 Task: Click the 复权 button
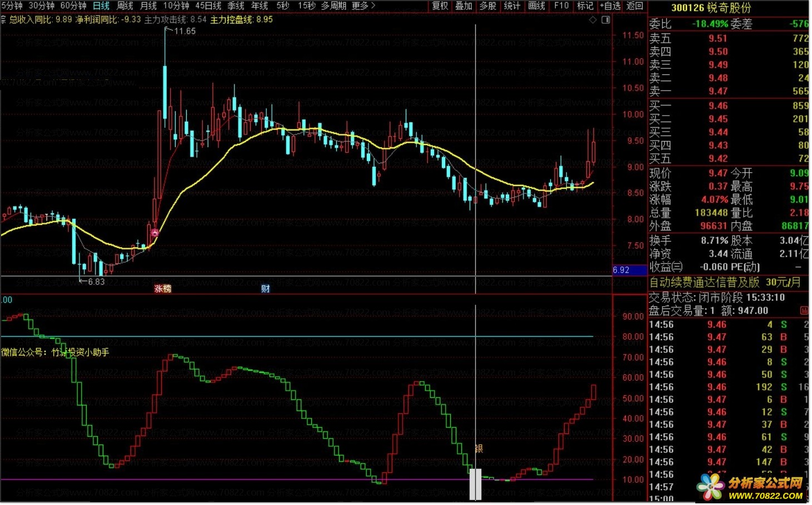pyautogui.click(x=440, y=6)
